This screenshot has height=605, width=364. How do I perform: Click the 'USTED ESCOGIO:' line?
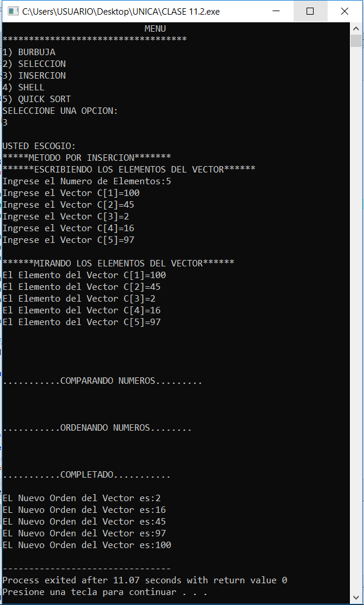click(x=39, y=146)
